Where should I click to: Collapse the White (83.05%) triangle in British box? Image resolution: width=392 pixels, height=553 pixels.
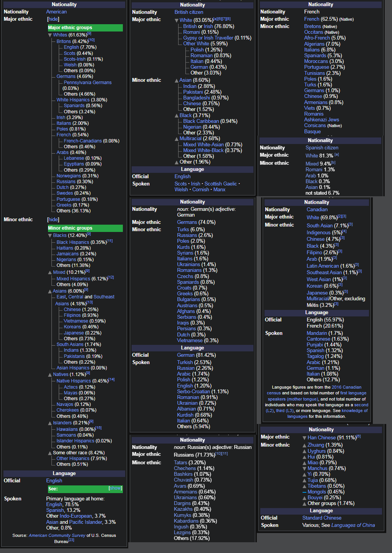point(177,20)
